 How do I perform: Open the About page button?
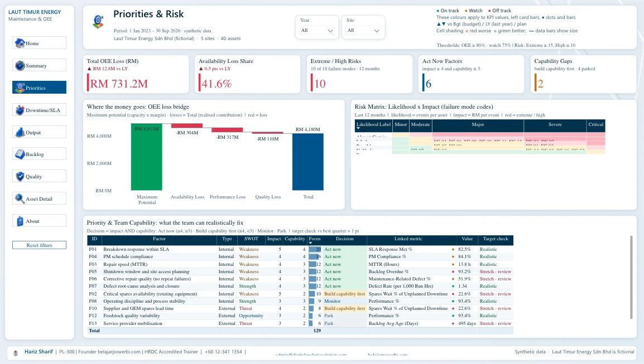[x=39, y=221]
